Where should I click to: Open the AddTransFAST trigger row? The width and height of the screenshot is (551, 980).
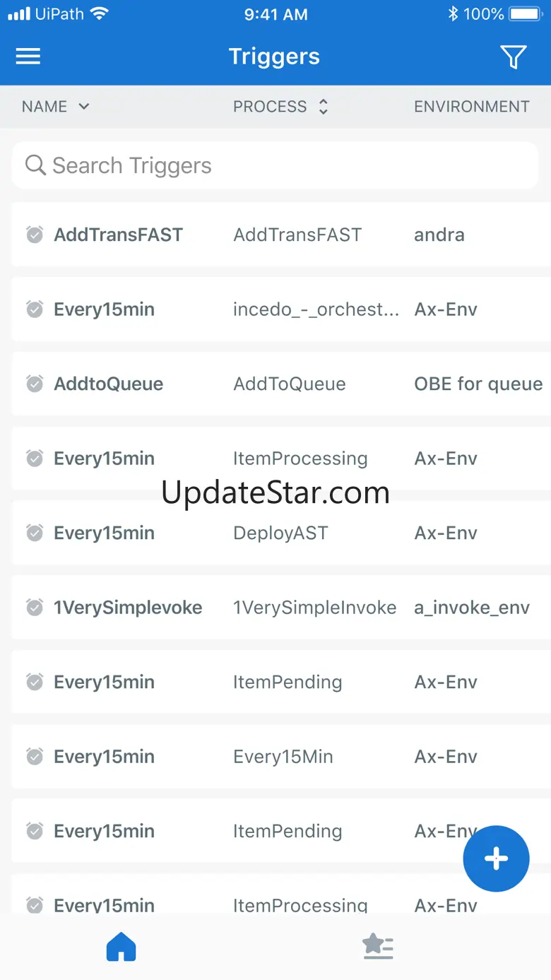[281, 235]
